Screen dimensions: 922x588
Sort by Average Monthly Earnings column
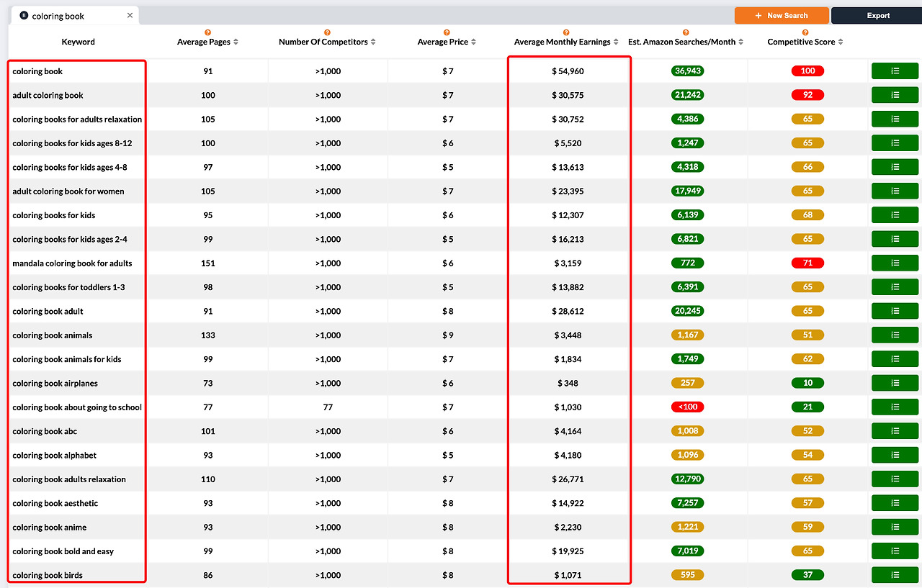617,42
